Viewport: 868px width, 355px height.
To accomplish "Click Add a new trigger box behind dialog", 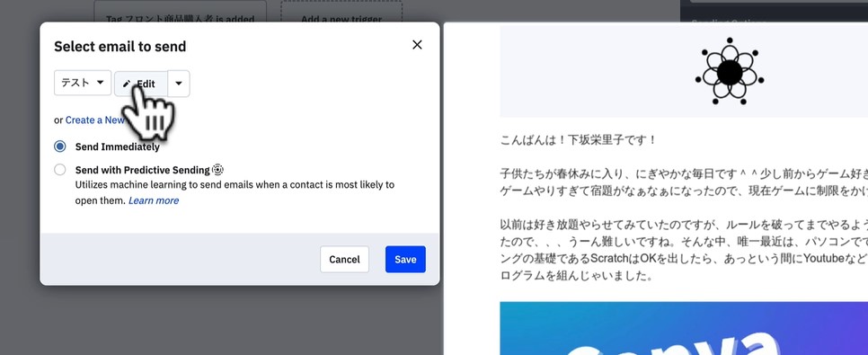I will pyautogui.click(x=341, y=13).
